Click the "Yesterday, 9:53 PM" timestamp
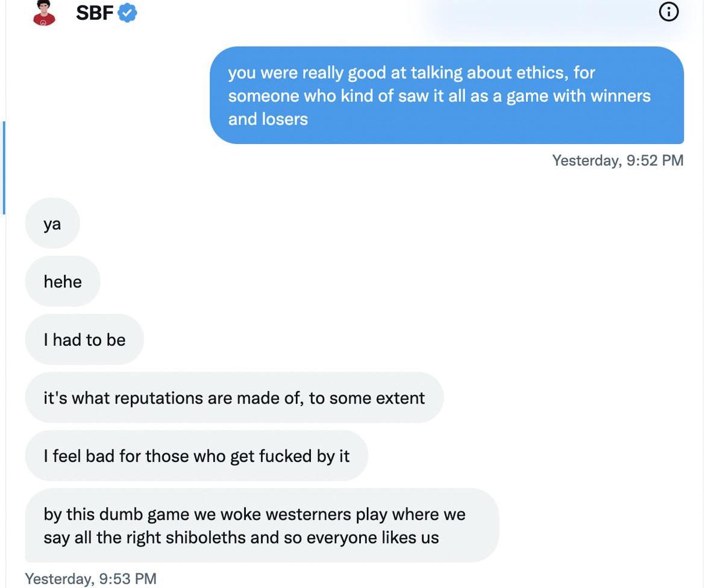Image resolution: width=723 pixels, height=588 pixels. click(x=90, y=578)
